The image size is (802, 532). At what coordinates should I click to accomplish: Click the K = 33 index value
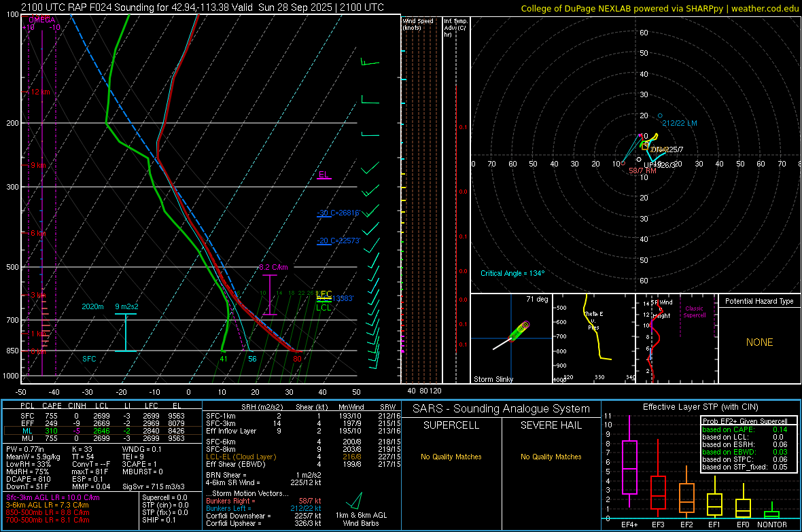(x=82, y=449)
